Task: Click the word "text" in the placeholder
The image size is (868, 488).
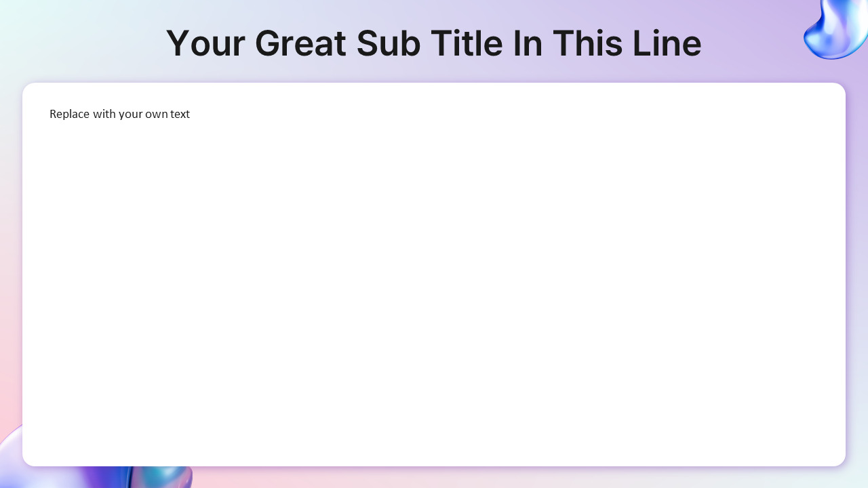Action: 180,114
